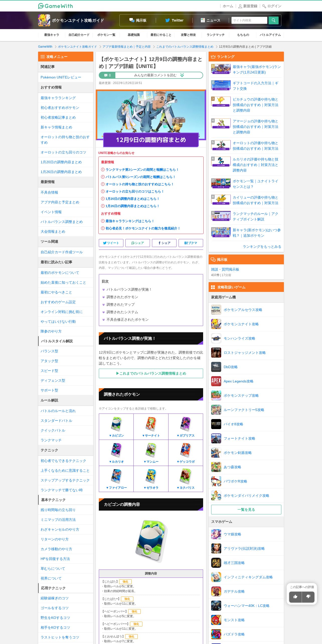Click the LINE シェア button
Image resolution: width=322 pixels, height=644 pixels.
tap(138, 243)
